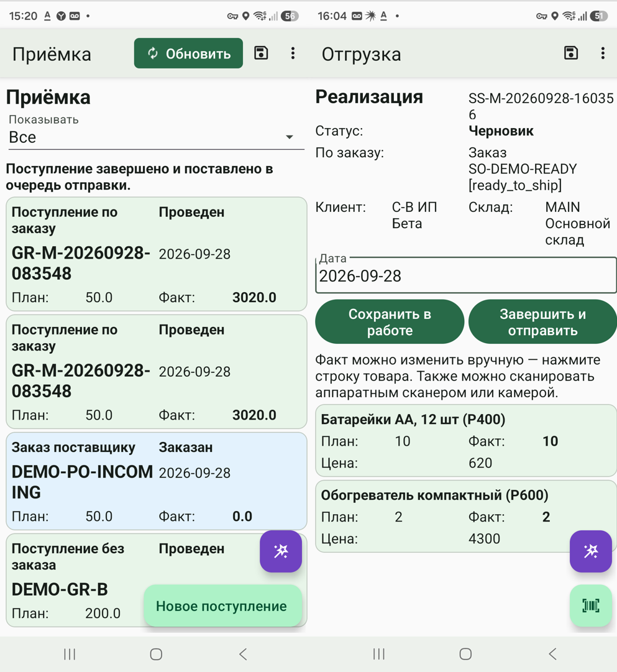Image resolution: width=617 pixels, height=672 pixels.
Task: Tap battery indicator in left status bar
Action: pyautogui.click(x=290, y=16)
